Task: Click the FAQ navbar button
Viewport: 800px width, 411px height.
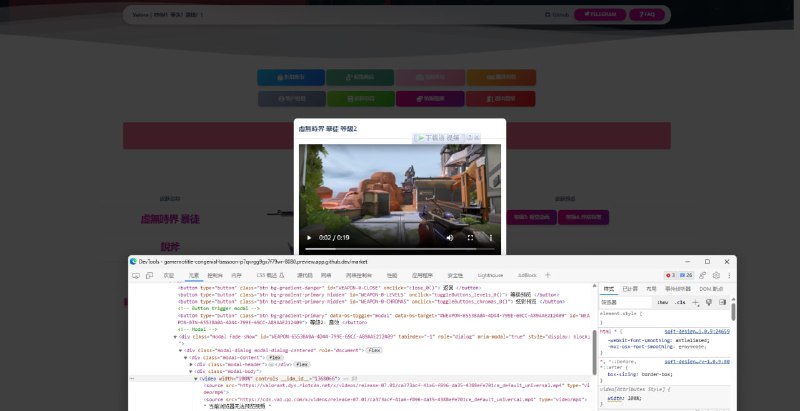Action: [x=647, y=14]
